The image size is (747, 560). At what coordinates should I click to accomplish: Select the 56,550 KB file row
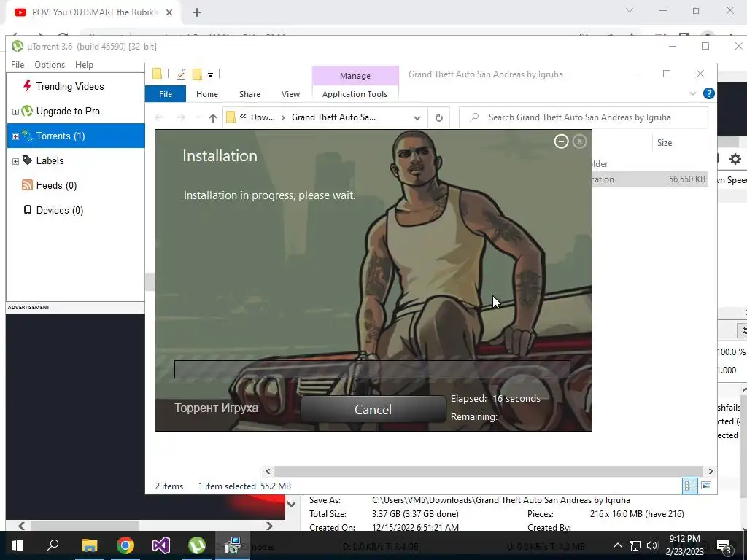coord(650,179)
